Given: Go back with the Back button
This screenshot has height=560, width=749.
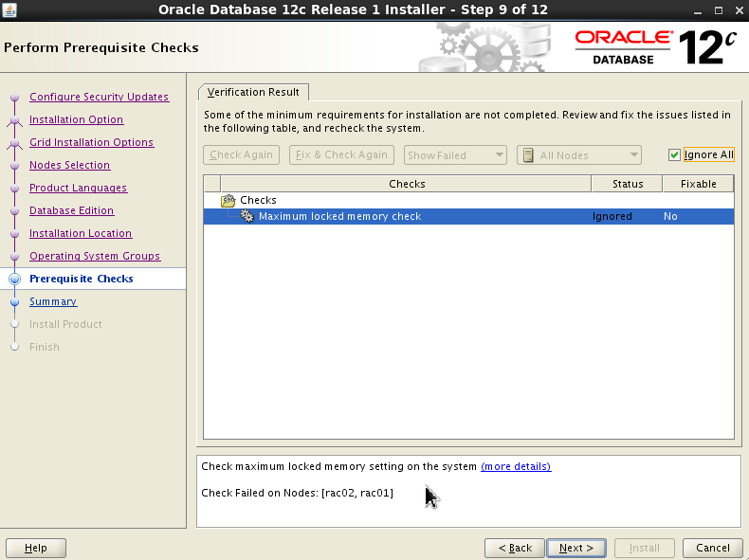Looking at the screenshot, I should (515, 548).
